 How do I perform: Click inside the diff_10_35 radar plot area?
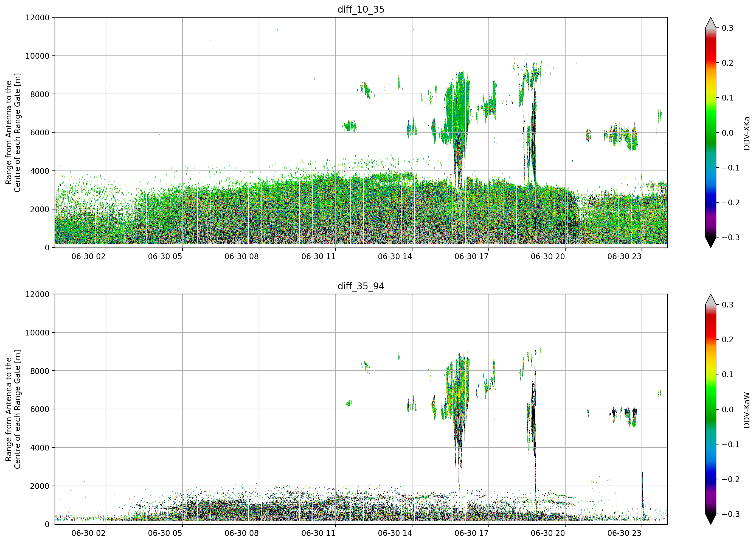click(361, 132)
